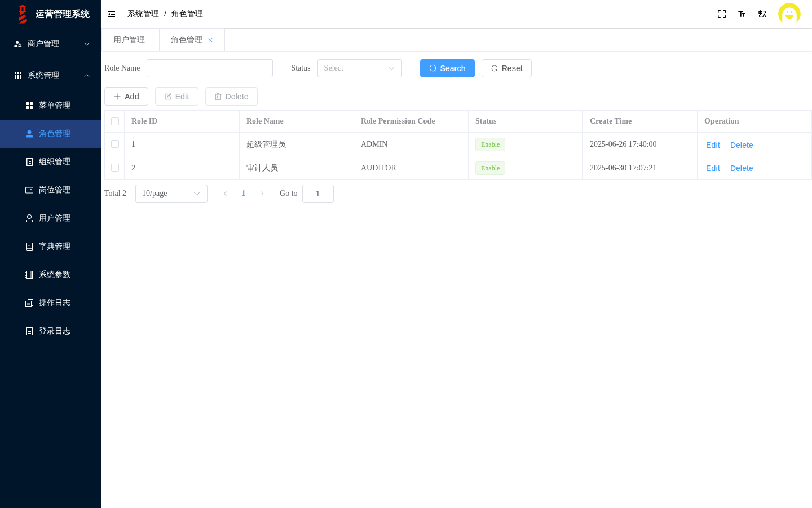Click the 登录日志 icon in sidebar

(29, 331)
